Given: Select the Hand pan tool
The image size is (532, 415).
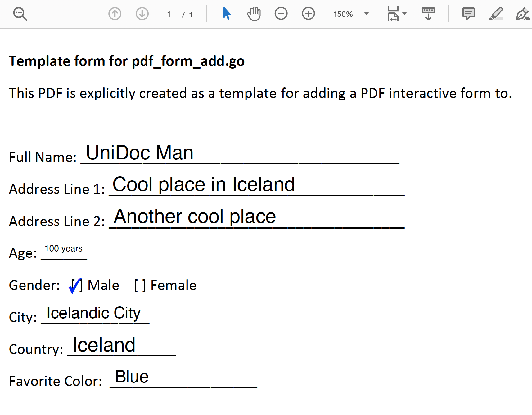Looking at the screenshot, I should 254,14.
